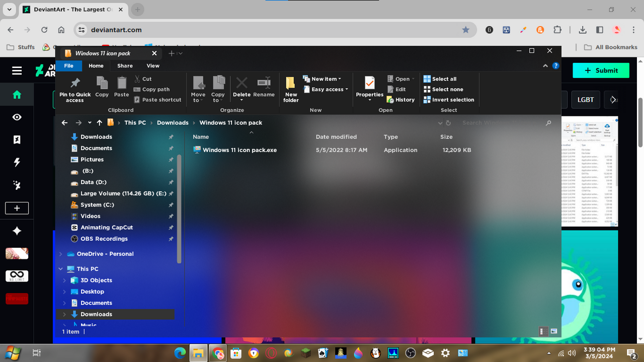This screenshot has height=362, width=644.
Task: Click the green Home icon in DeviantArt sidebar
Action: point(17,95)
